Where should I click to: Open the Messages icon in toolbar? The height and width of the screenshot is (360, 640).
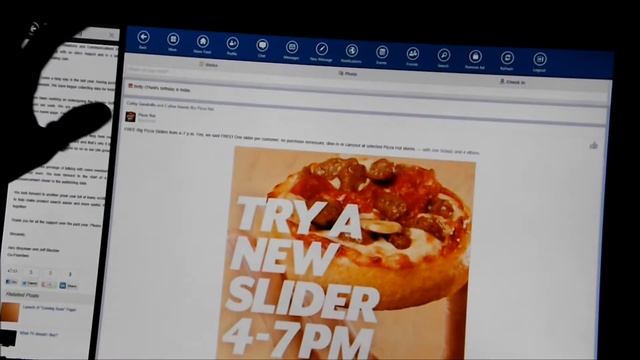pyautogui.click(x=292, y=47)
